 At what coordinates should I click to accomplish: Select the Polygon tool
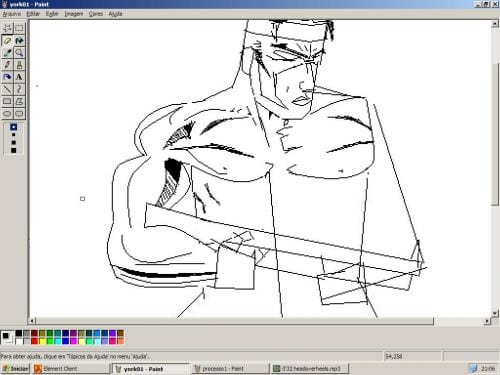19,101
